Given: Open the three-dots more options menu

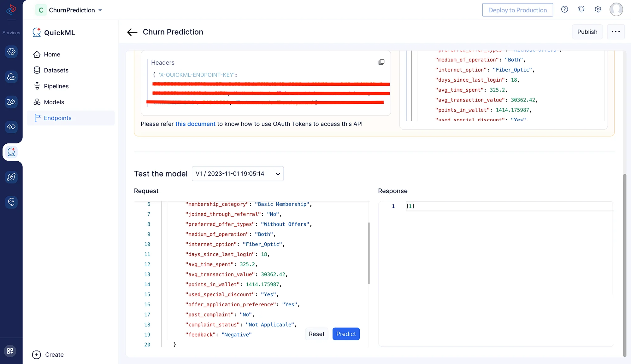Looking at the screenshot, I should click(616, 32).
